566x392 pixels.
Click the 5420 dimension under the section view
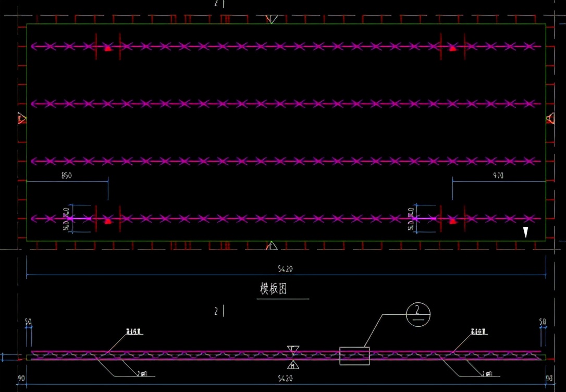[x=285, y=378]
